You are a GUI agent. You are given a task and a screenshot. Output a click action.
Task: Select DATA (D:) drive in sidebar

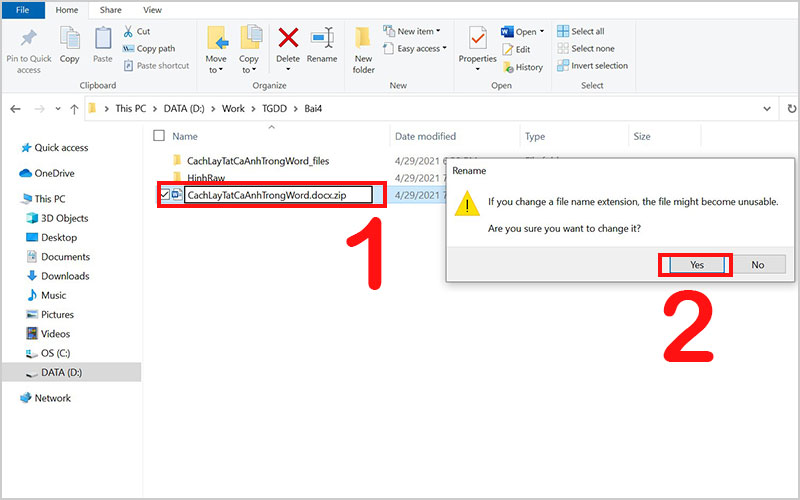click(71, 372)
